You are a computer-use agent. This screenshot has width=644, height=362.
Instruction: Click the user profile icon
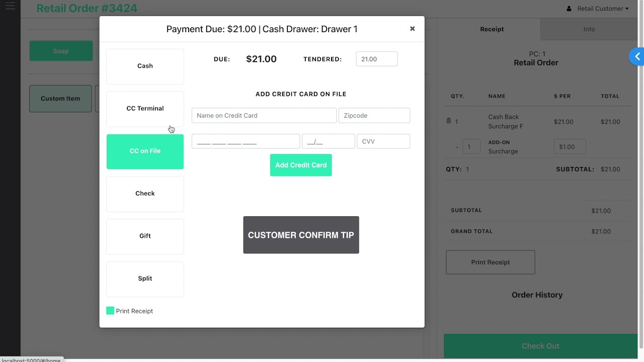point(569,9)
